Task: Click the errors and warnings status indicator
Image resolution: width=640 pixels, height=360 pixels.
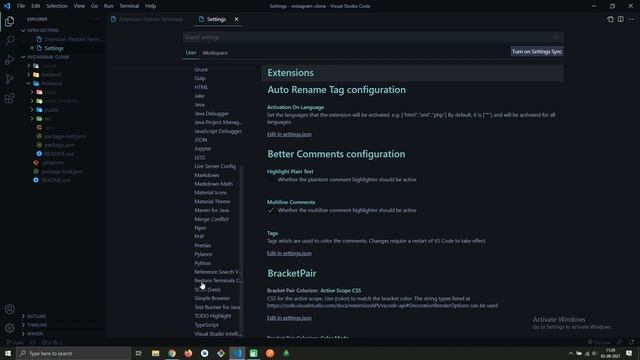Action: [x=52, y=342]
